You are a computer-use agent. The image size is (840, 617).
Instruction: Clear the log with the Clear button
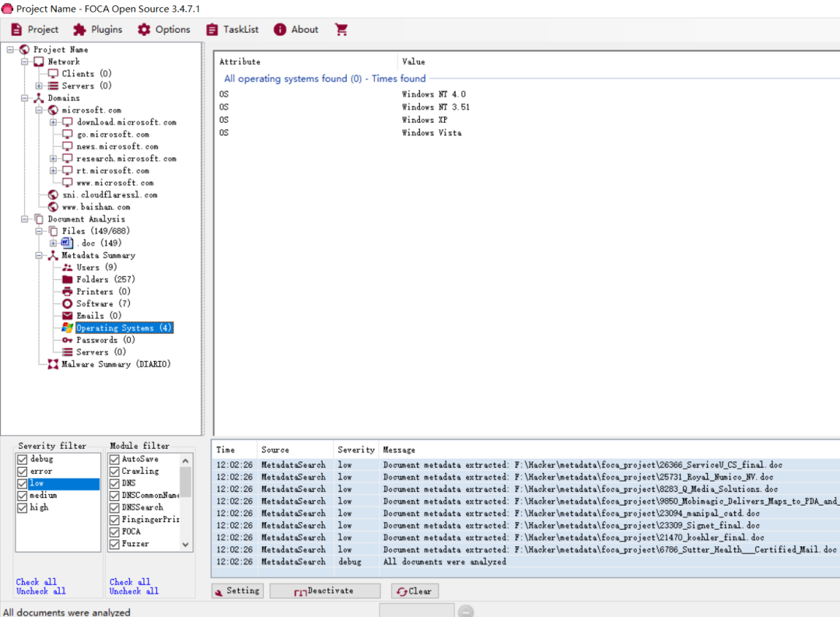pyautogui.click(x=415, y=591)
